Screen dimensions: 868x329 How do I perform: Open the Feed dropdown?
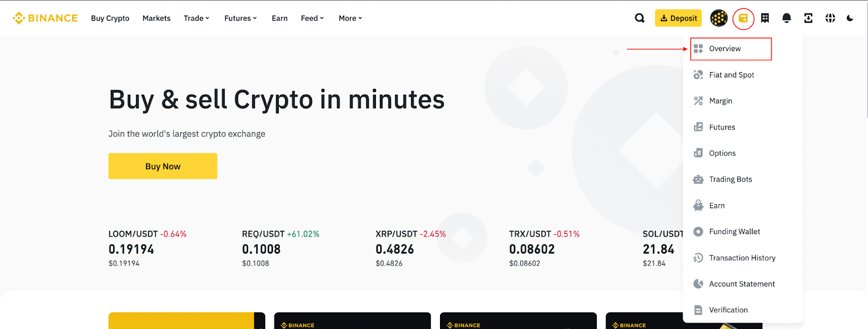(x=312, y=18)
